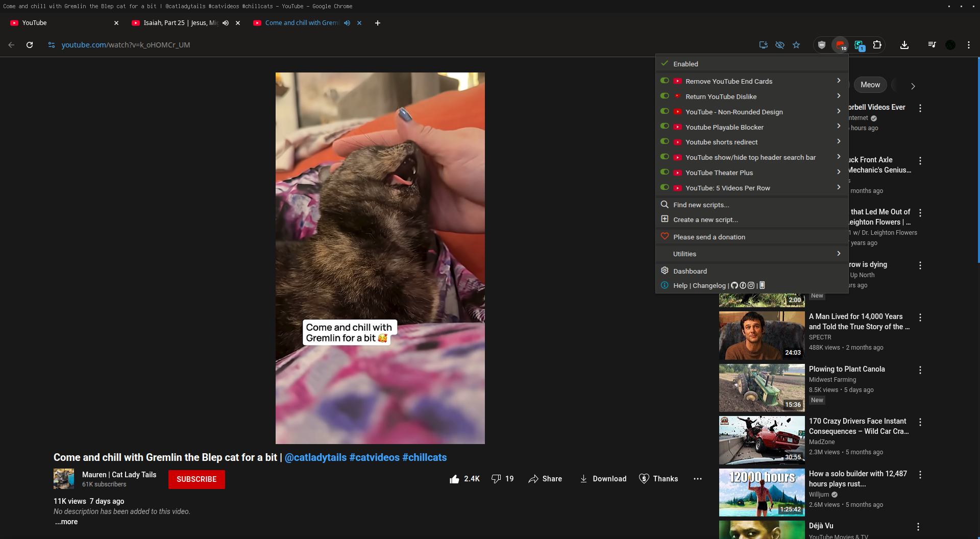The image size is (980, 539).
Task: Expand submenu for show/hide top header search bar
Action: (839, 157)
